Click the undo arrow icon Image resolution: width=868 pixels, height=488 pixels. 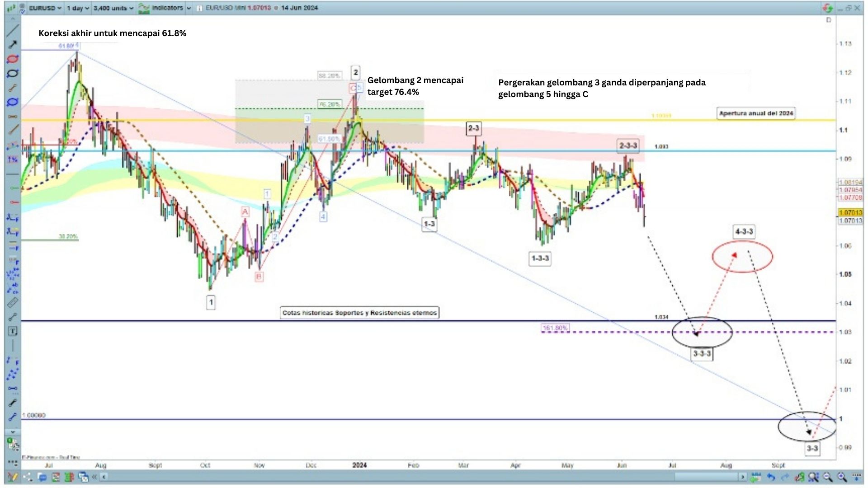(771, 477)
